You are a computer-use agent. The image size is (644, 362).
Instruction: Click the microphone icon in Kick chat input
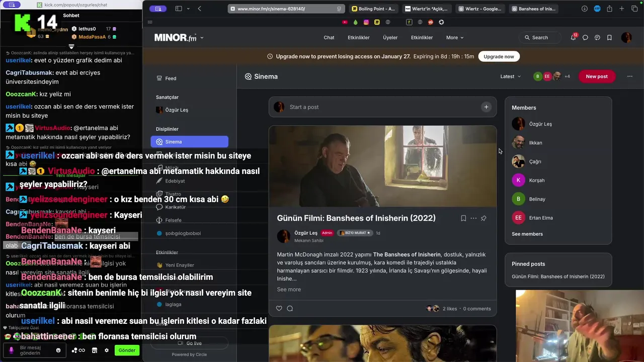click(x=12, y=350)
